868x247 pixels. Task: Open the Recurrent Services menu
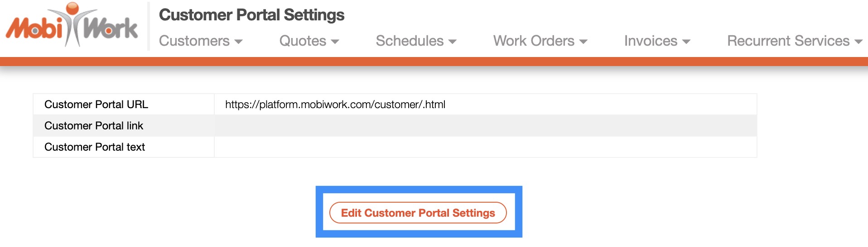788,41
